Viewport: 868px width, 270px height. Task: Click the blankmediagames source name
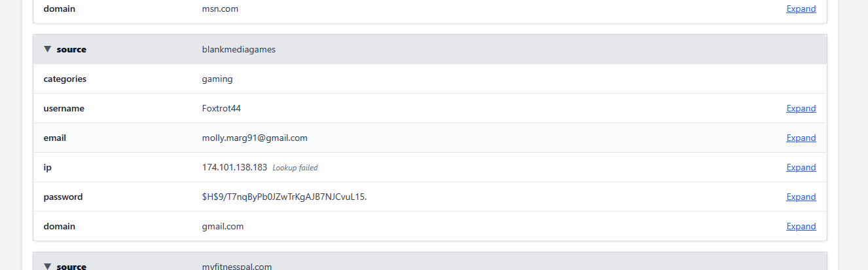click(238, 50)
